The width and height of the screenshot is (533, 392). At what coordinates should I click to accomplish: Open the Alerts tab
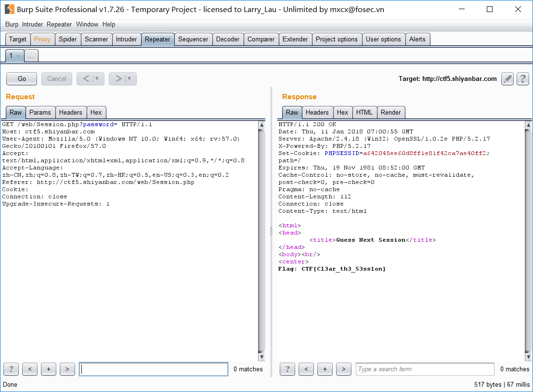(417, 39)
